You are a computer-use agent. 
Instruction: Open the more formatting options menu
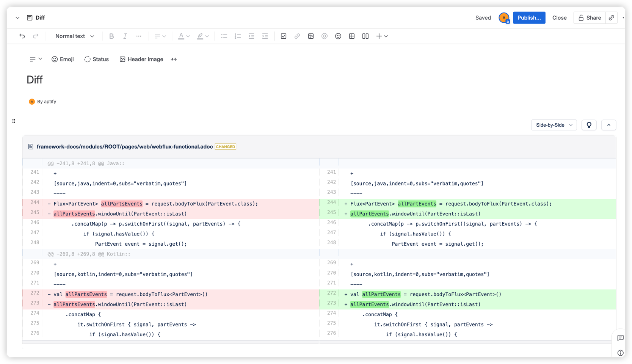point(138,36)
